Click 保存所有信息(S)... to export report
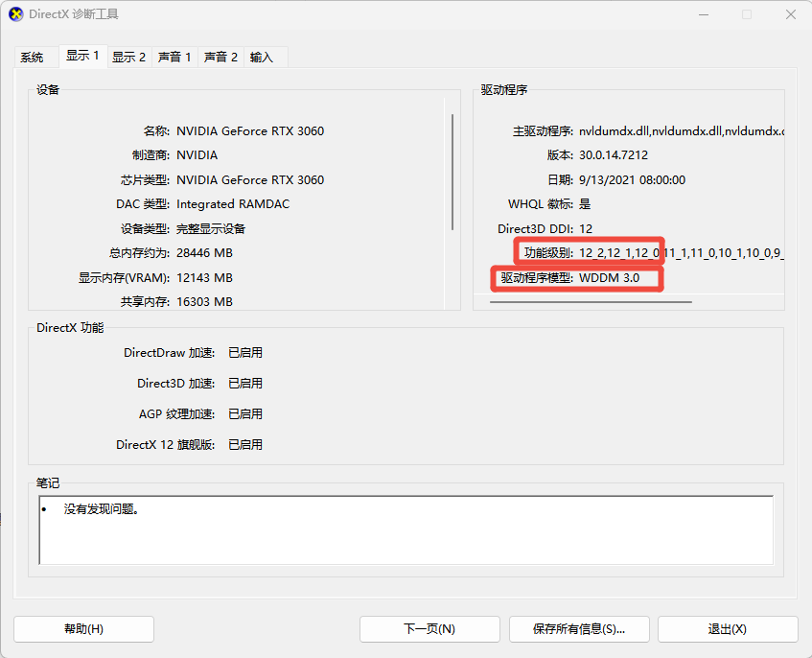Image resolution: width=812 pixels, height=658 pixels. 579,629
